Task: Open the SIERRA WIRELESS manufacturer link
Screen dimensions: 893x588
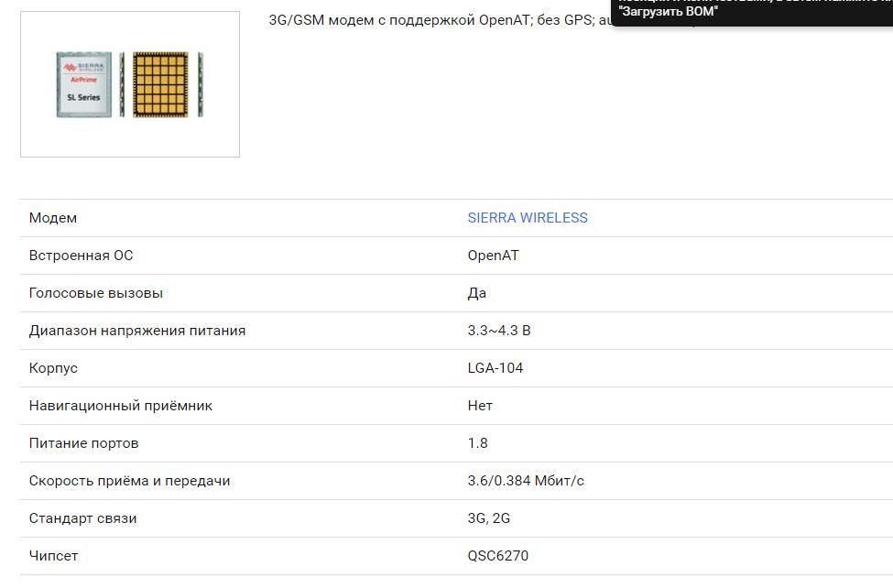Action: [x=528, y=218]
